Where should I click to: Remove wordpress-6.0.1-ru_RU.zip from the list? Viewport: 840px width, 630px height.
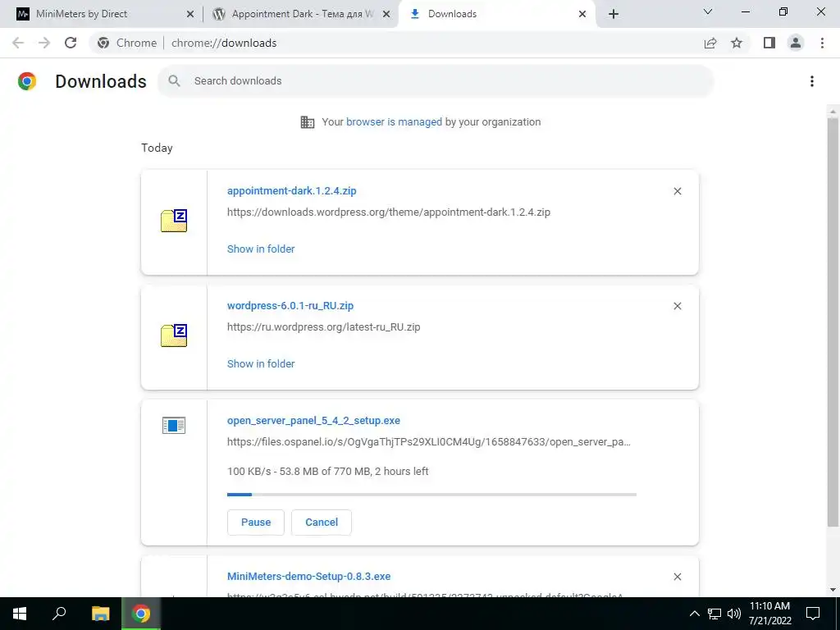pos(677,306)
